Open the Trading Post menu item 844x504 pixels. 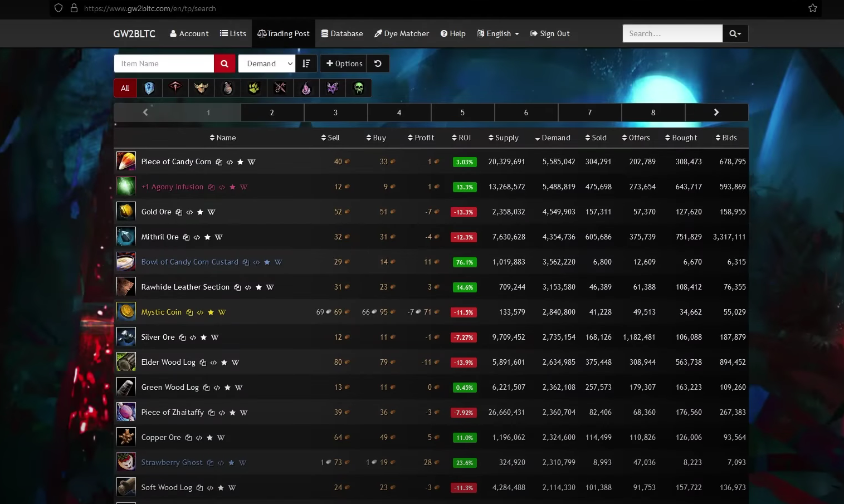click(284, 33)
